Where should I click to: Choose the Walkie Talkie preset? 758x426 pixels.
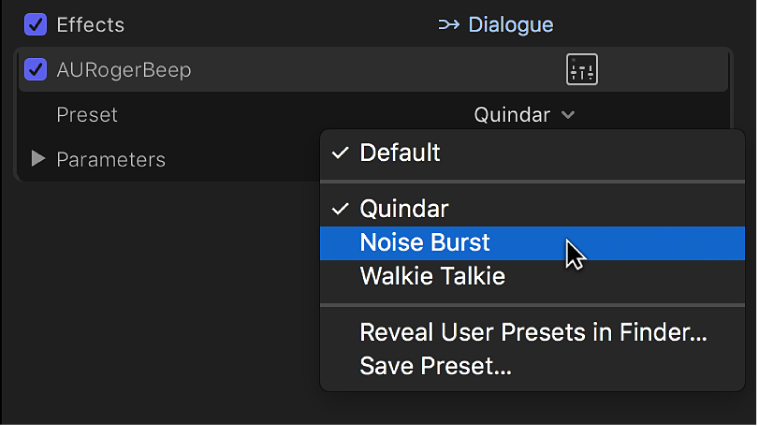tap(432, 275)
